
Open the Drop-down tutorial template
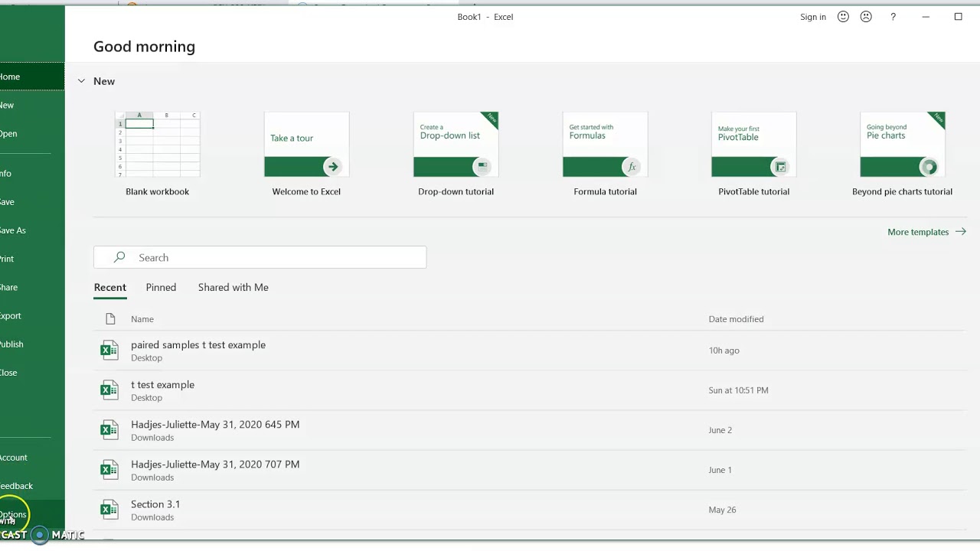(456, 154)
